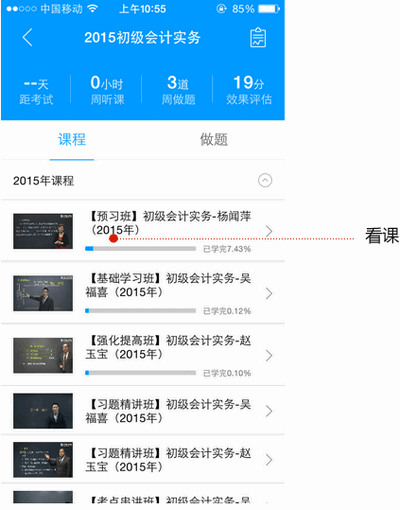Tap the Wi-Fi icon in status bar

(92, 9)
